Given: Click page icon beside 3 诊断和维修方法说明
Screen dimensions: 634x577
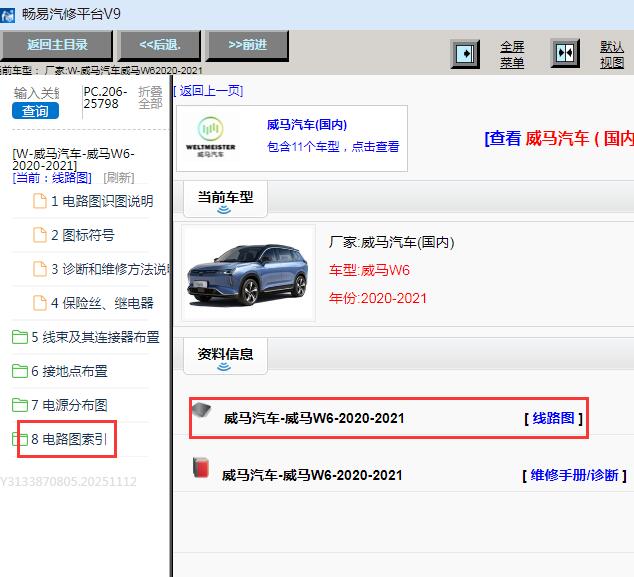Looking at the screenshot, I should [40, 269].
